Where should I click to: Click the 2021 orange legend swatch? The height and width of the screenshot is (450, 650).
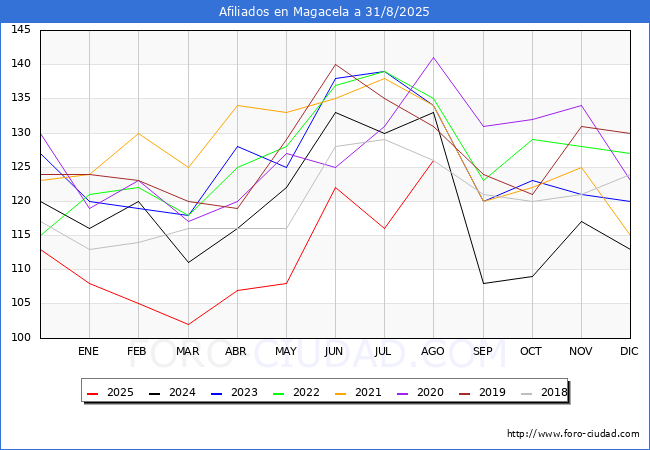click(x=341, y=393)
